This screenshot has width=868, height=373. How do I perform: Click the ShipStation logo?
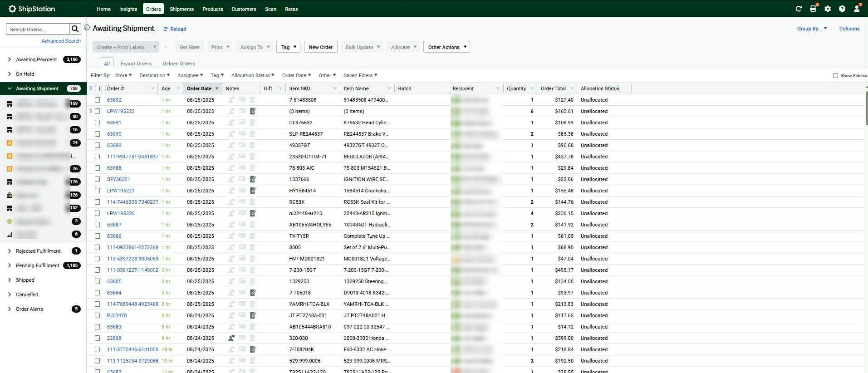[32, 9]
